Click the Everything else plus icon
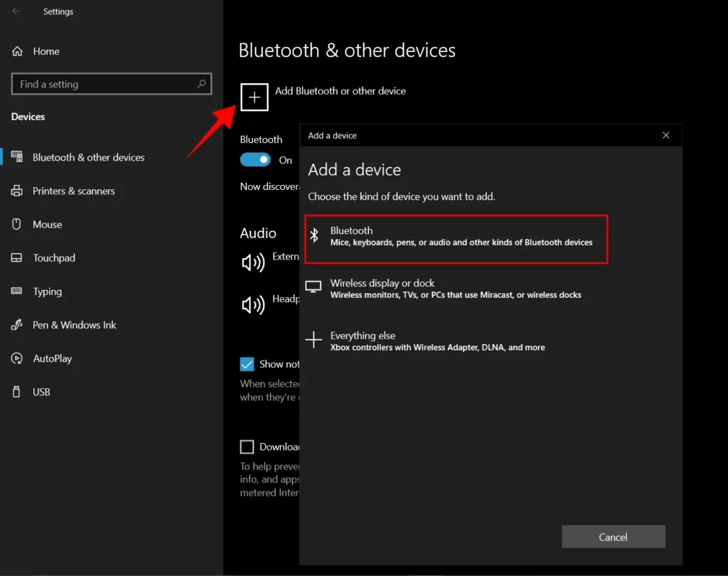The image size is (728, 576). pyautogui.click(x=314, y=340)
